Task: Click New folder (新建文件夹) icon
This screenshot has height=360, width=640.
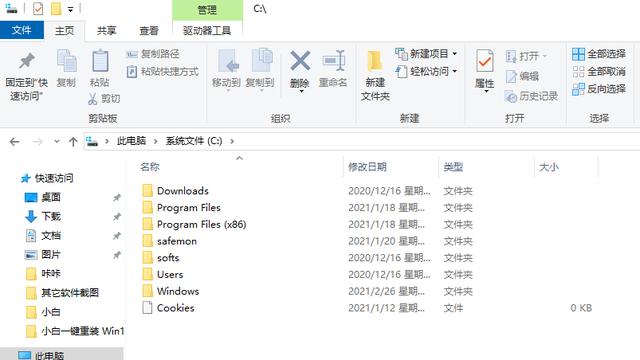Action: pos(374,61)
